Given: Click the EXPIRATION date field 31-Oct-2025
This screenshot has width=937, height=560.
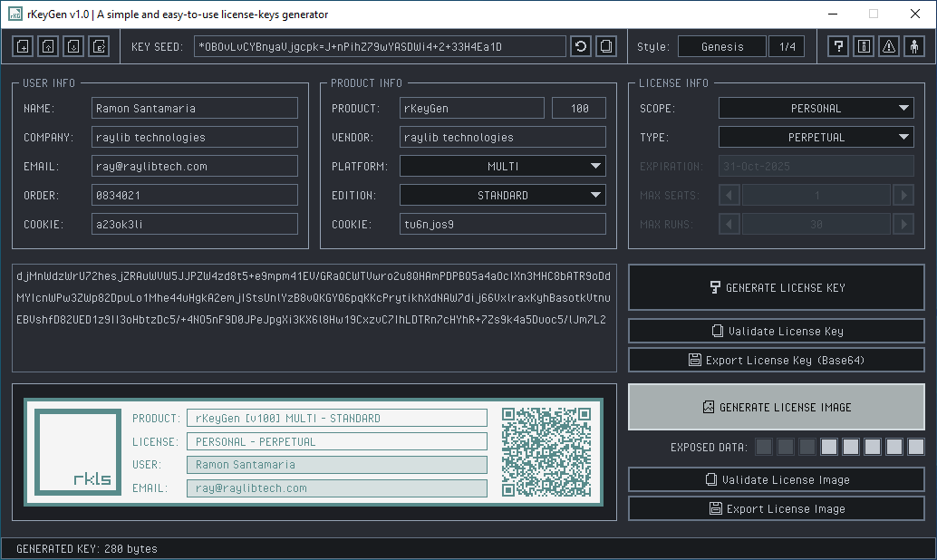Looking at the screenshot, I should [x=816, y=166].
